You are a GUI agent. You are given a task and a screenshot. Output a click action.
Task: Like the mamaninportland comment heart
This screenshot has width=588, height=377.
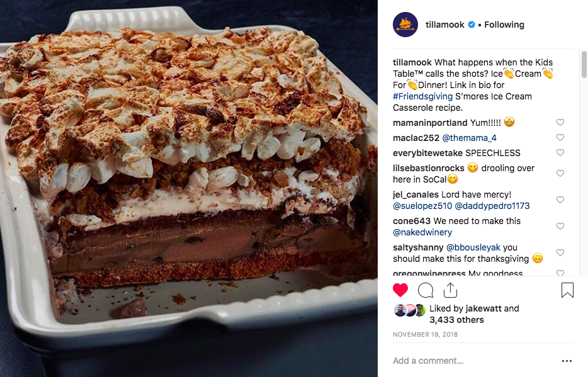pyautogui.click(x=560, y=122)
